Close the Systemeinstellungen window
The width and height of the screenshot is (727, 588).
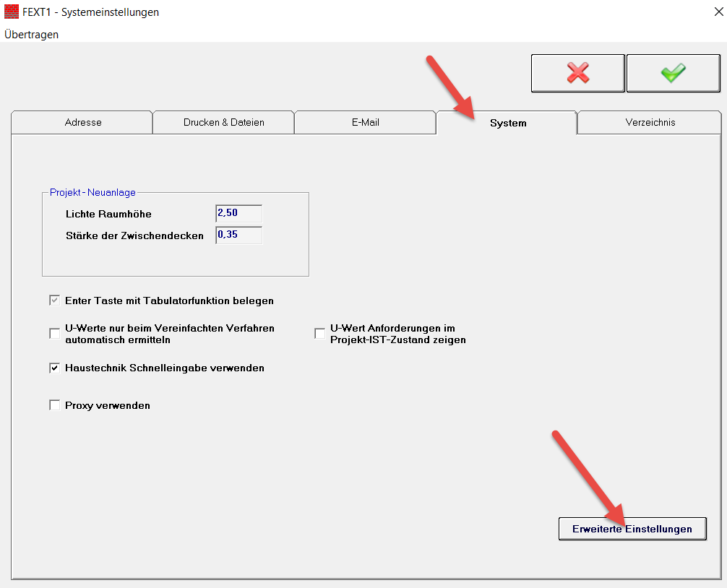(x=718, y=12)
